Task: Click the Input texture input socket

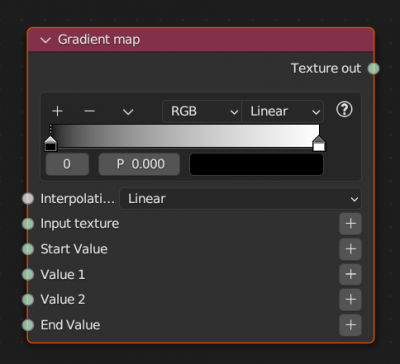Action: coord(28,224)
